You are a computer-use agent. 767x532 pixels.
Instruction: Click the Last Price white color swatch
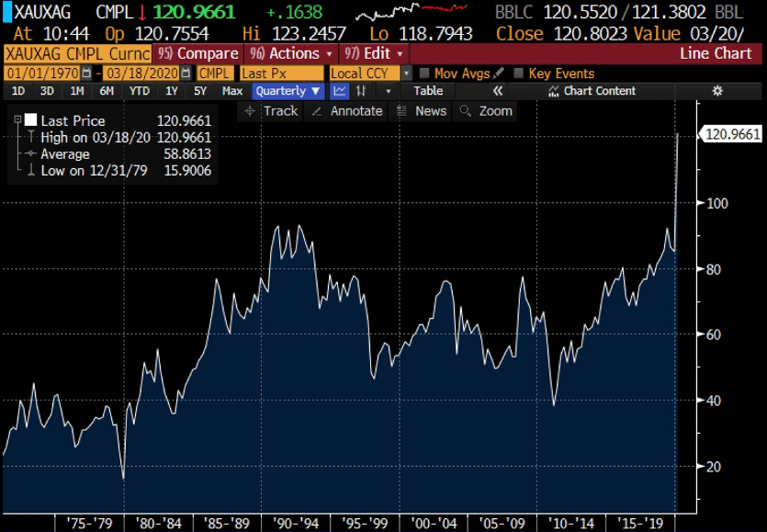click(30, 120)
